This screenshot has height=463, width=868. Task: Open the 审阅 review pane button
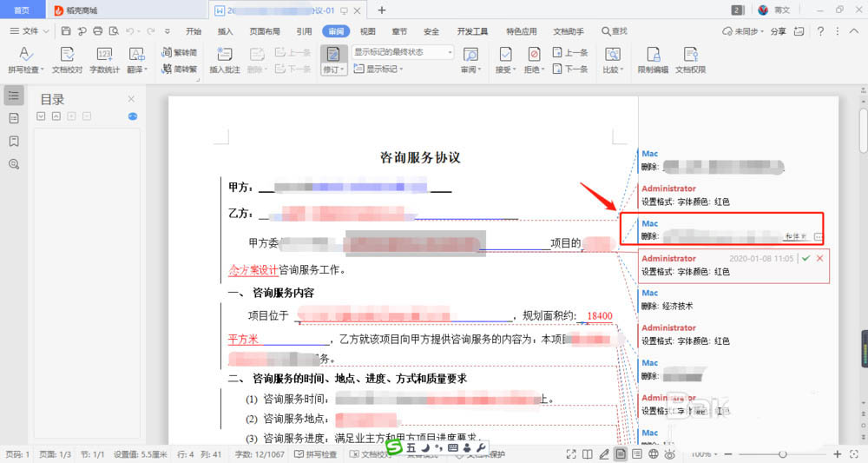click(471, 60)
